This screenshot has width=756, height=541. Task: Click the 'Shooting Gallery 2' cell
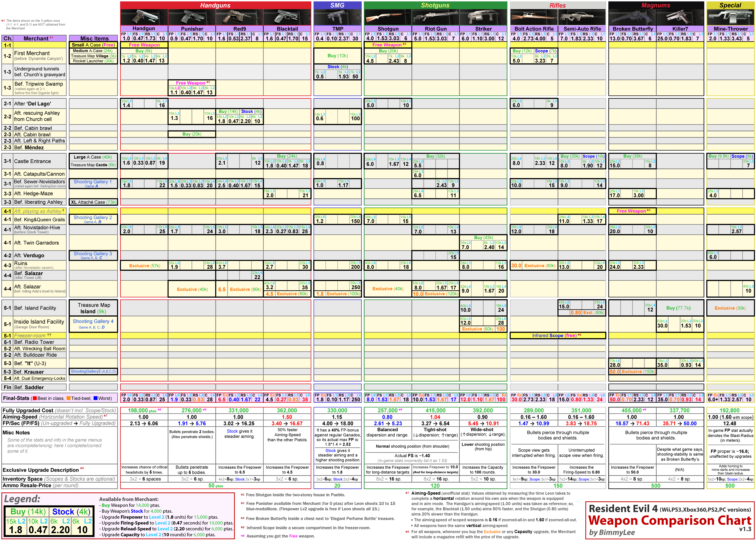(93, 219)
